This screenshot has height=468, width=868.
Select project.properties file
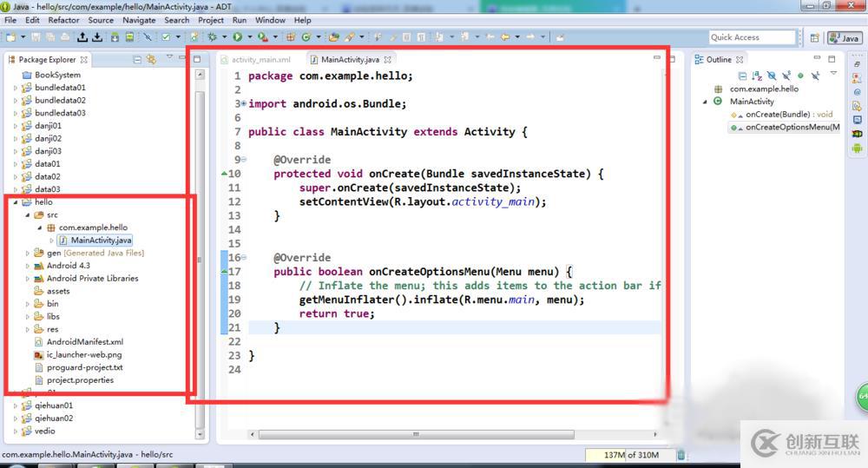point(80,380)
